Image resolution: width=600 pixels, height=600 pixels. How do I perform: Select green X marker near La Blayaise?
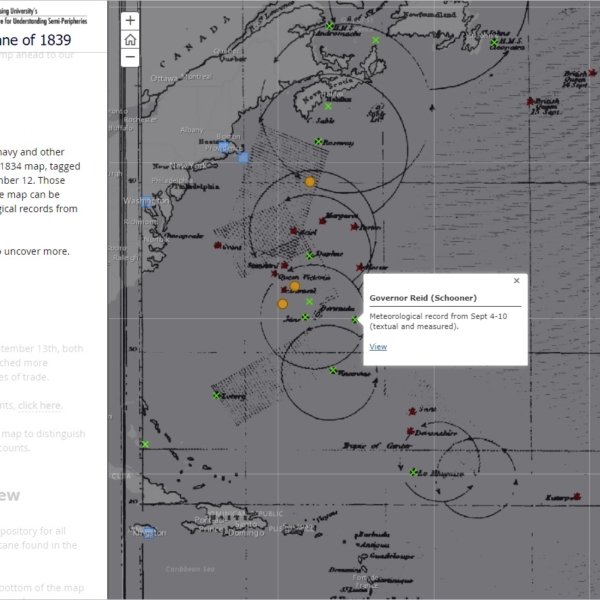click(413, 472)
